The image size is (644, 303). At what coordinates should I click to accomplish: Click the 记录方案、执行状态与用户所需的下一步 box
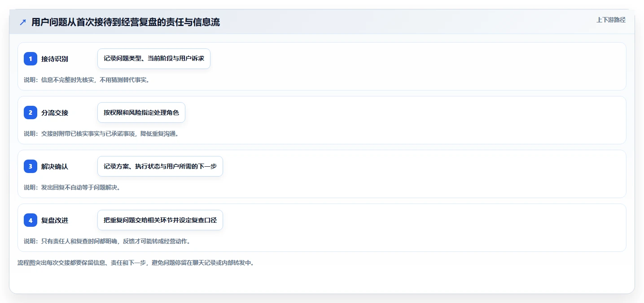pyautogui.click(x=160, y=166)
